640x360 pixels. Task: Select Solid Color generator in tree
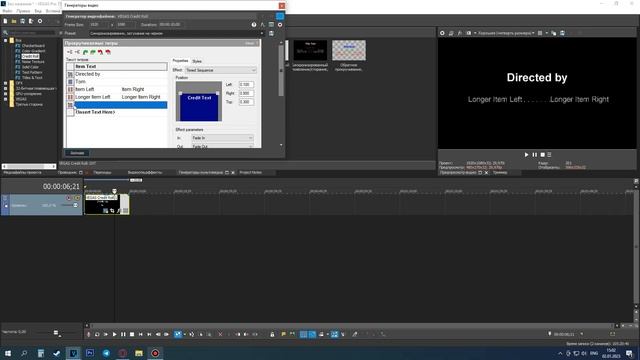click(x=31, y=67)
